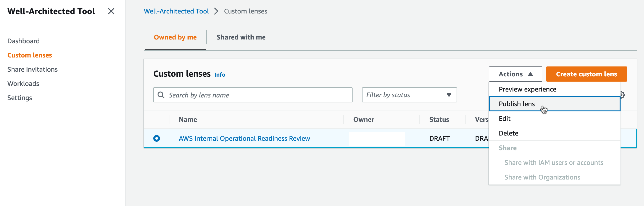The image size is (644, 206).
Task: Go to Workloads in the sidebar
Action: pyautogui.click(x=23, y=84)
